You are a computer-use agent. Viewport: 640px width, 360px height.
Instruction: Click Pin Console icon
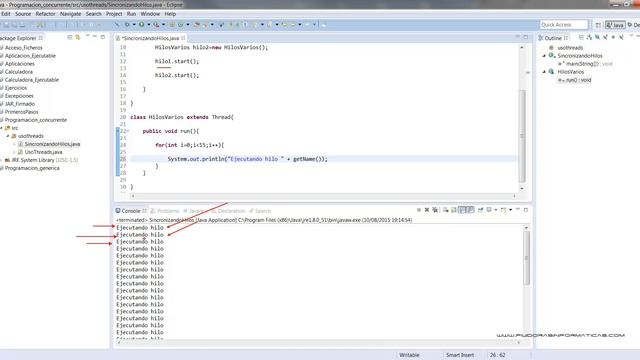coord(480,210)
